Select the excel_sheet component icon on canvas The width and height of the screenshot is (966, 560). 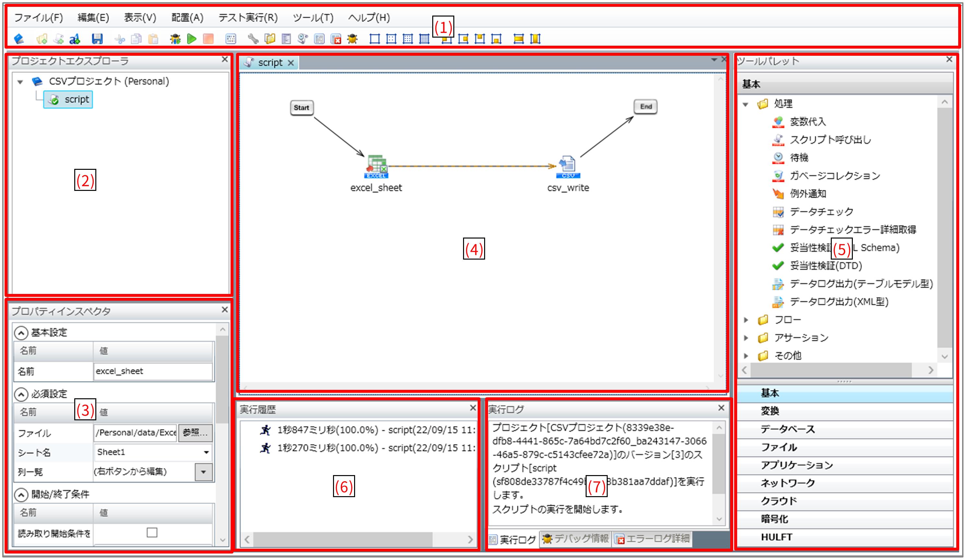pos(376,167)
